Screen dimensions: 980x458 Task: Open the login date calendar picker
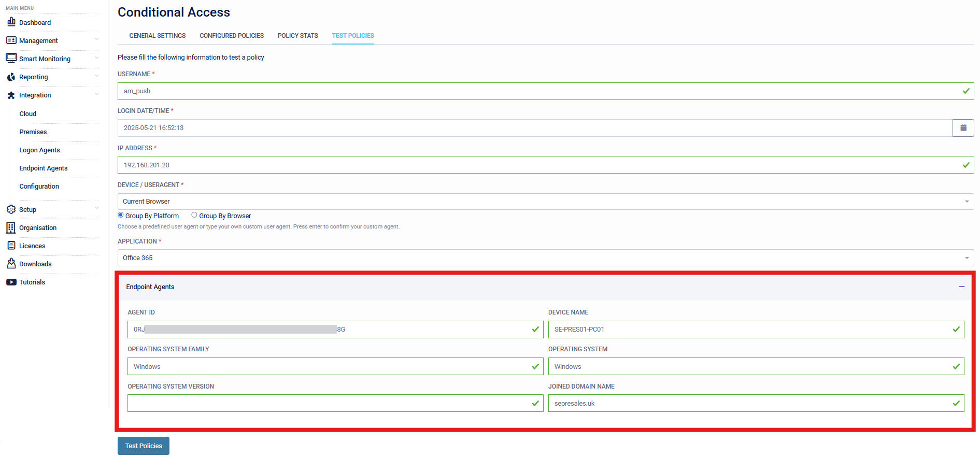click(x=963, y=128)
